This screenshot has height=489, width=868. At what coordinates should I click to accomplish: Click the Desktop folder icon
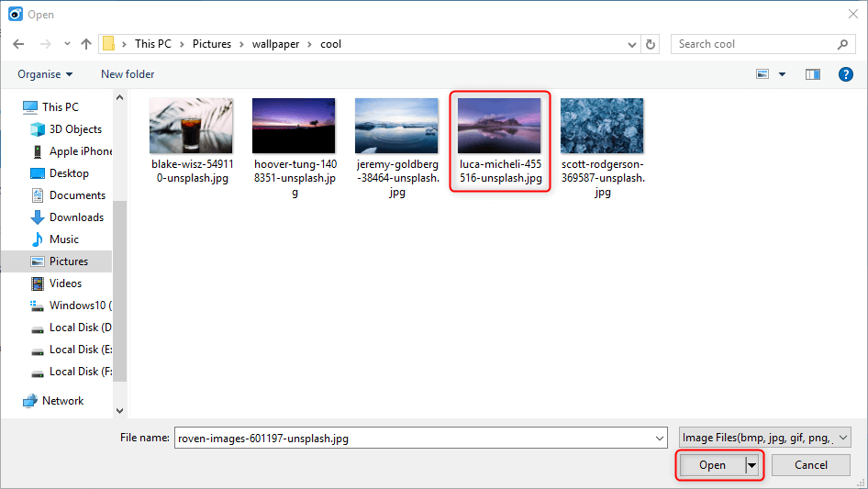tap(37, 173)
